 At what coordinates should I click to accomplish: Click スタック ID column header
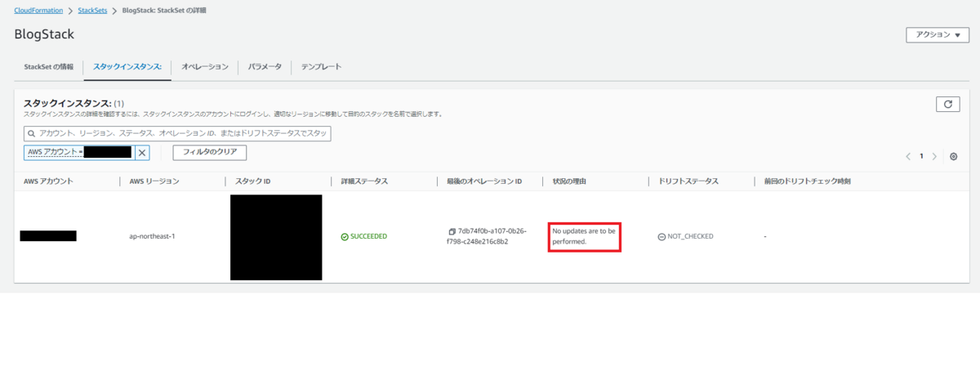[252, 181]
